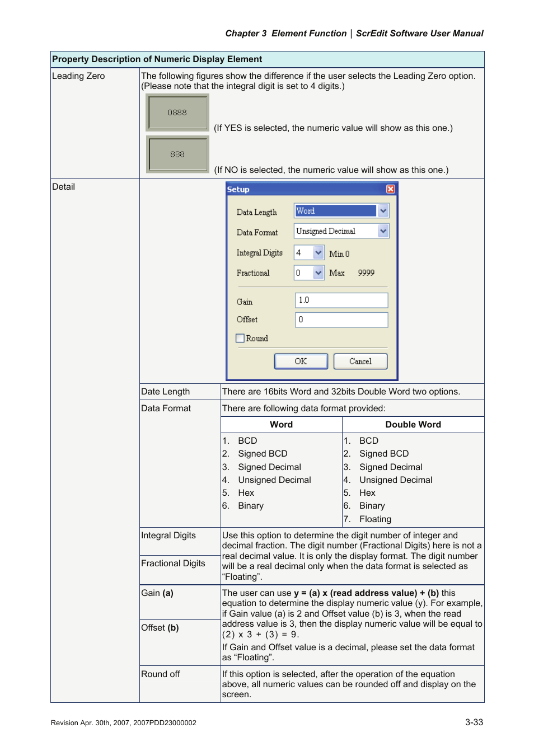534x756 pixels.
Task: Click the Setup dialog title bar
Action: [311, 189]
